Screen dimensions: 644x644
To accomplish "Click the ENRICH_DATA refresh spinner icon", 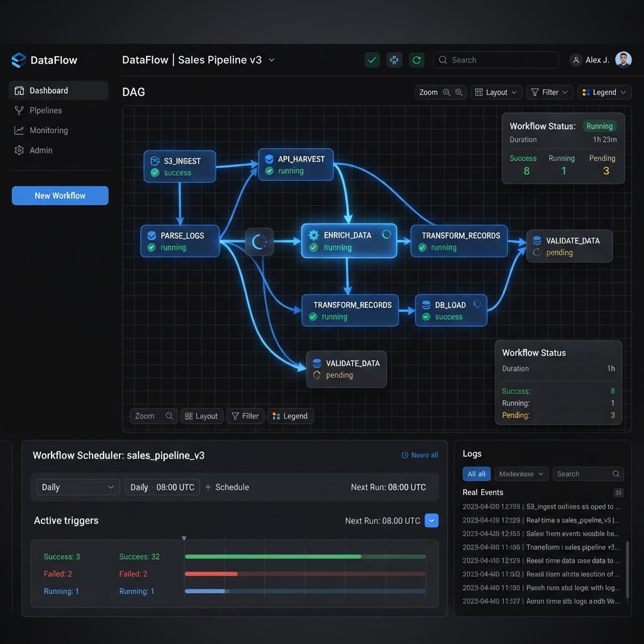I will point(387,234).
